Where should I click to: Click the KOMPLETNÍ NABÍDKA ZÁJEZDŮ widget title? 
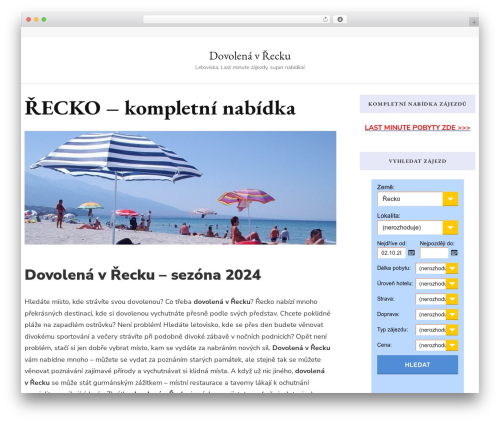pyautogui.click(x=417, y=104)
